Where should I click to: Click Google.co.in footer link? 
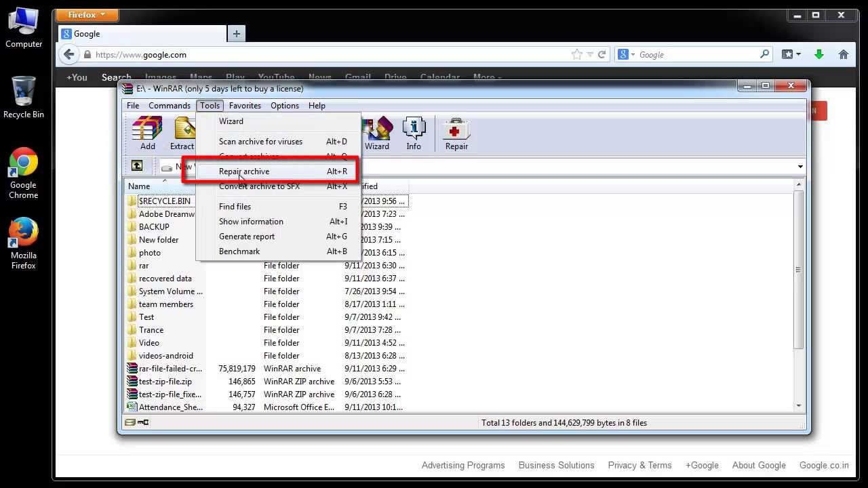[x=824, y=465]
